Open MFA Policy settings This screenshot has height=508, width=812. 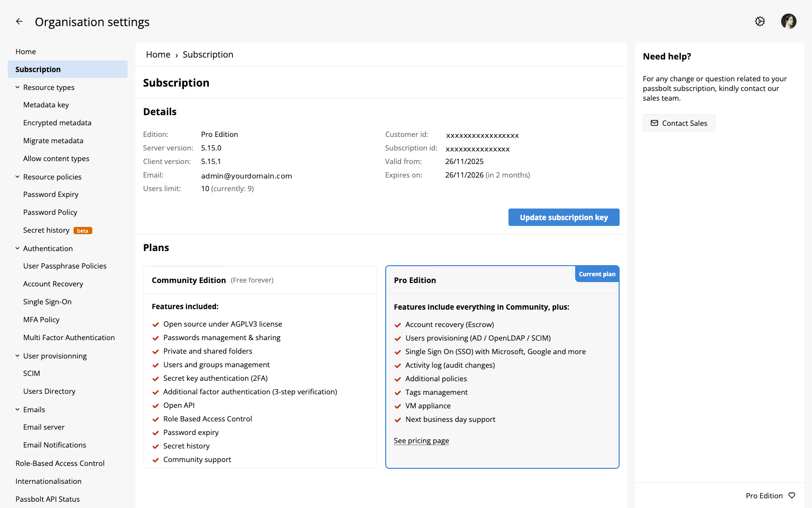coord(41,320)
